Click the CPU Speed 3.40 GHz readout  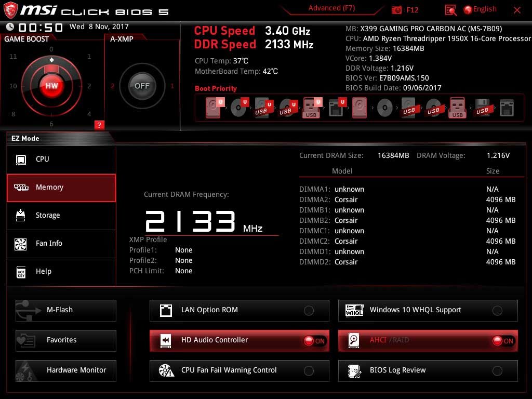point(252,31)
